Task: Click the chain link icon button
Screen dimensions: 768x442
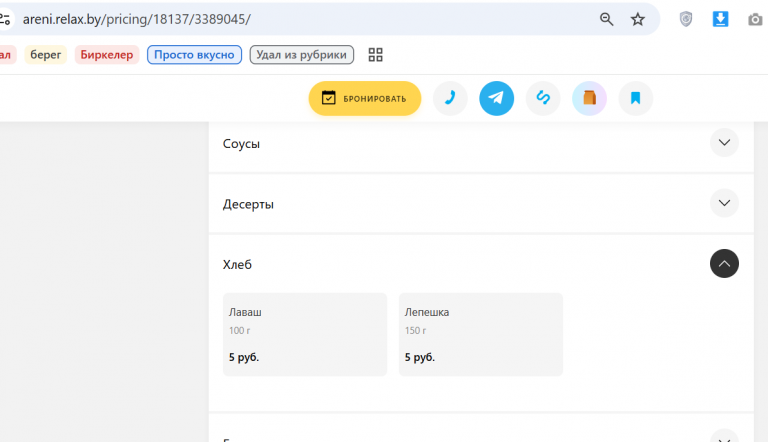Action: 543,98
